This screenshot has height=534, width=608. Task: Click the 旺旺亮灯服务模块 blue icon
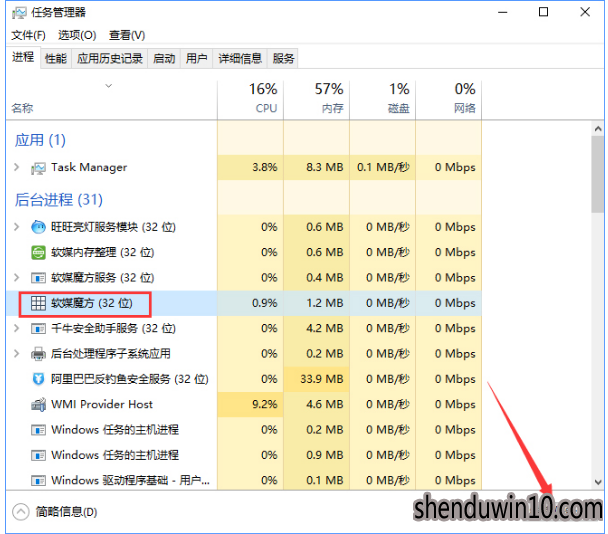tap(38, 227)
